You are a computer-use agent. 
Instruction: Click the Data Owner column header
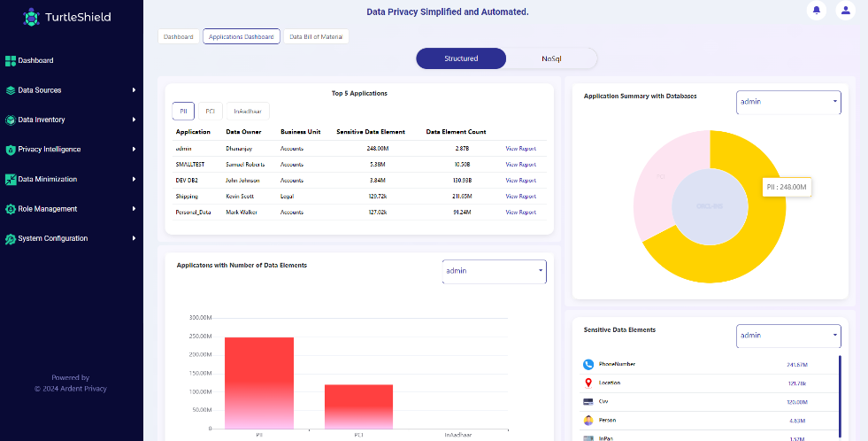tap(243, 132)
